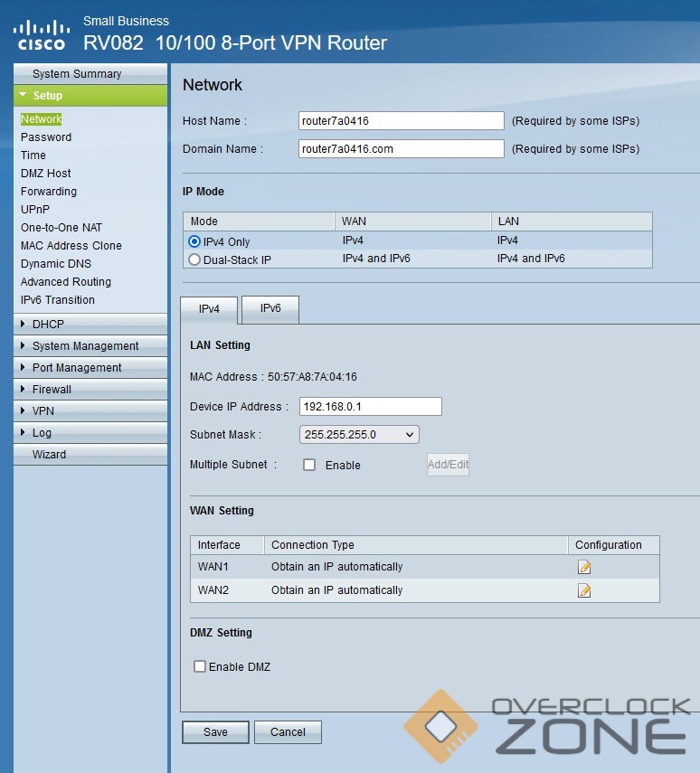Open the UPnP page
The image size is (700, 773).
pos(35,210)
